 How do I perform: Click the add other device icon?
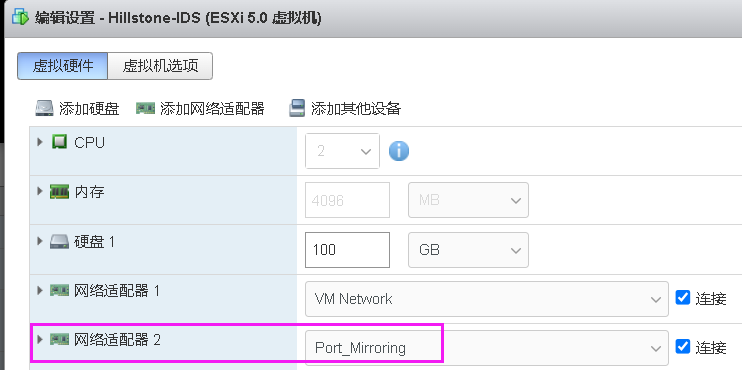click(x=297, y=108)
